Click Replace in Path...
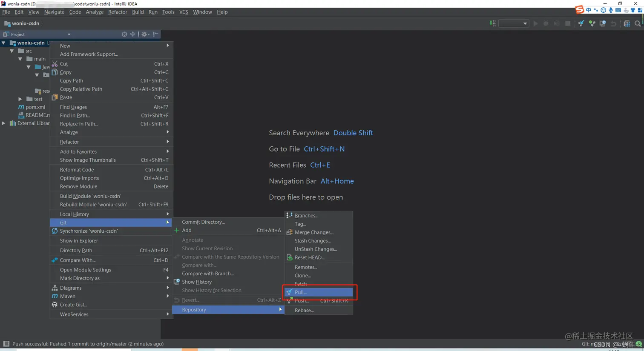The image size is (644, 351). [x=112, y=124]
